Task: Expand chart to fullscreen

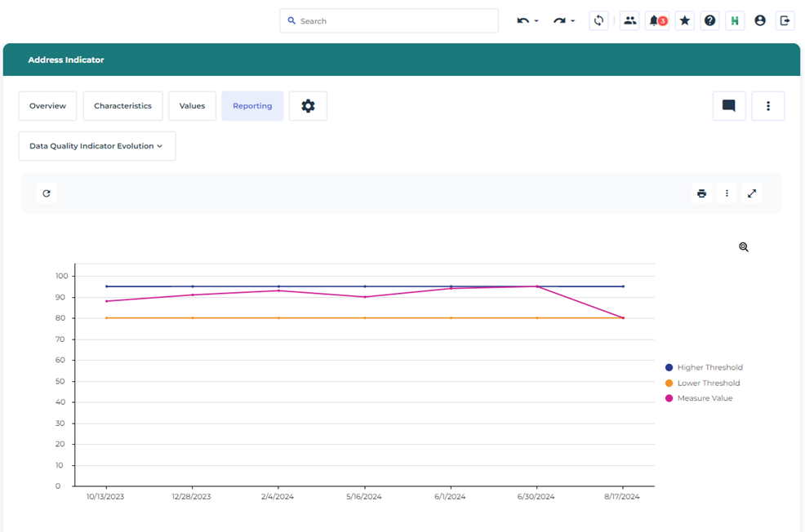Action: (x=752, y=193)
